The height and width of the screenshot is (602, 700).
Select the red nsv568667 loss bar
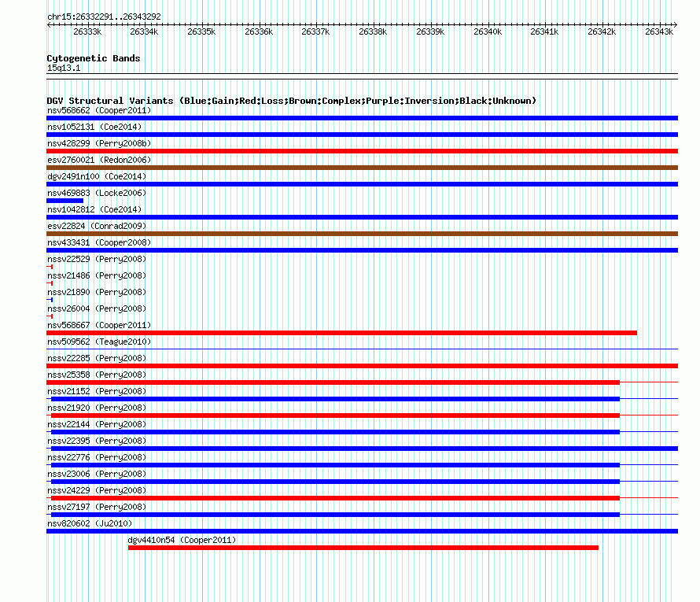pyautogui.click(x=341, y=333)
